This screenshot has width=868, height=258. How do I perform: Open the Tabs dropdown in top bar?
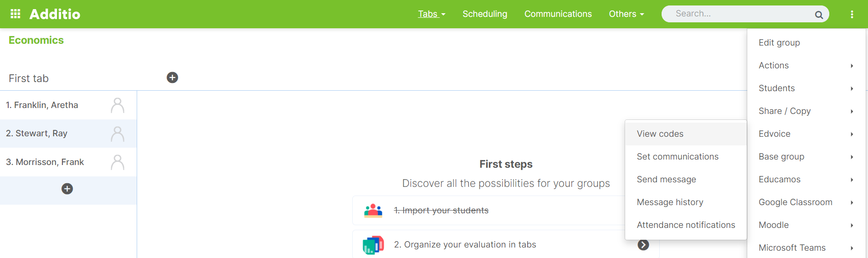coord(431,14)
